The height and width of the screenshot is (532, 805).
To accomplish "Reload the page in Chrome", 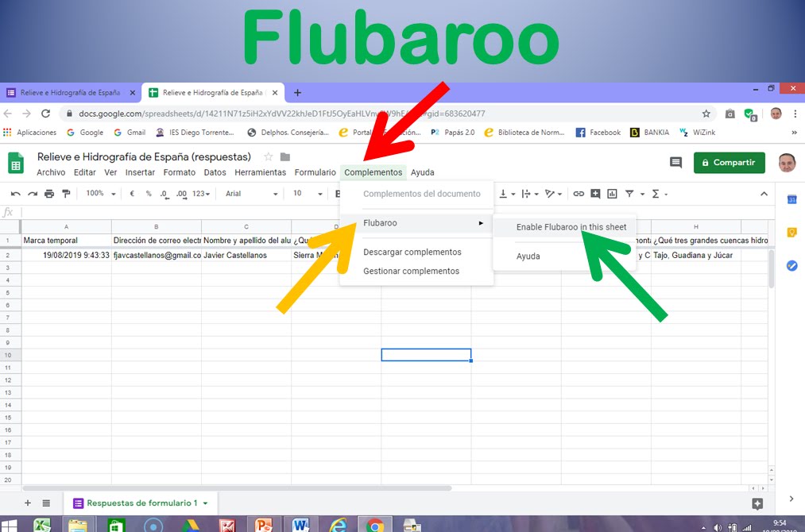I will 45,114.
